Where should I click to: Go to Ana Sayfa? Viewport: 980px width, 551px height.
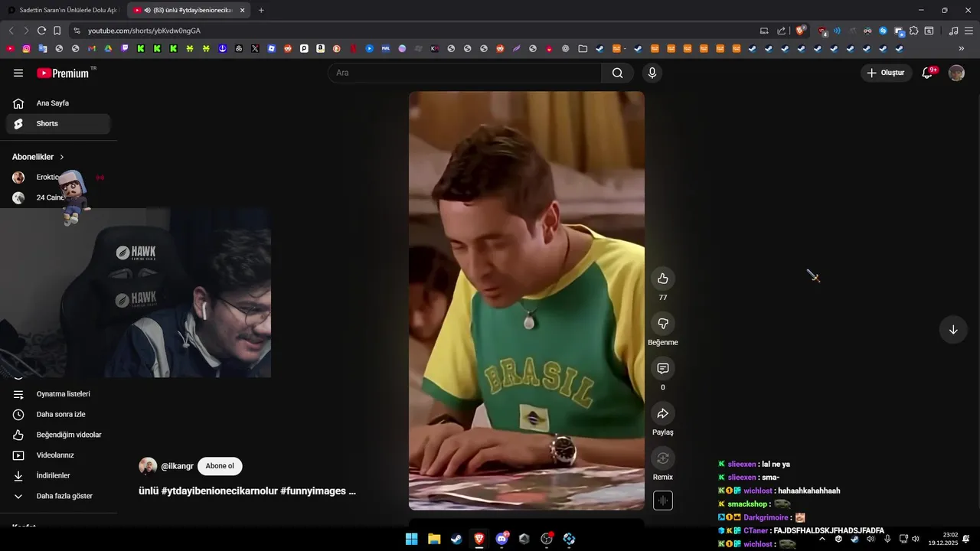tap(58, 103)
